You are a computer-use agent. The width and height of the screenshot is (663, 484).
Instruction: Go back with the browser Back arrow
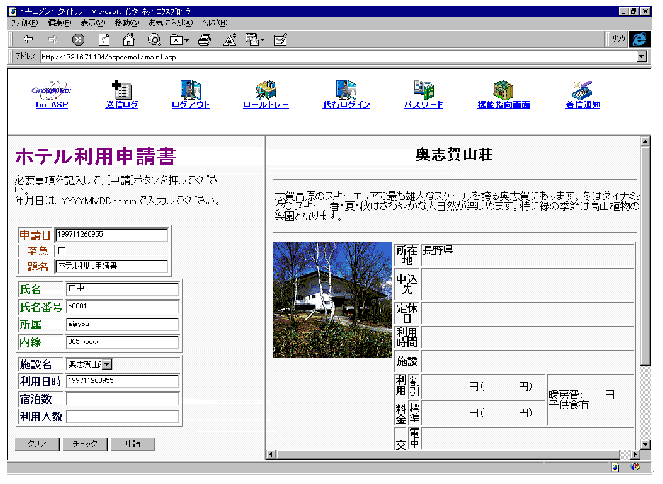pos(28,40)
